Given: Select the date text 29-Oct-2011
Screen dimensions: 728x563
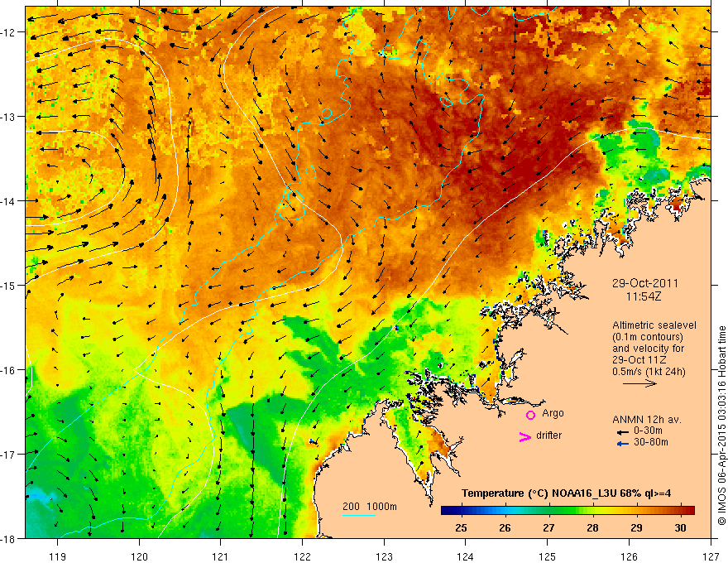Looking at the screenshot, I should point(645,283).
